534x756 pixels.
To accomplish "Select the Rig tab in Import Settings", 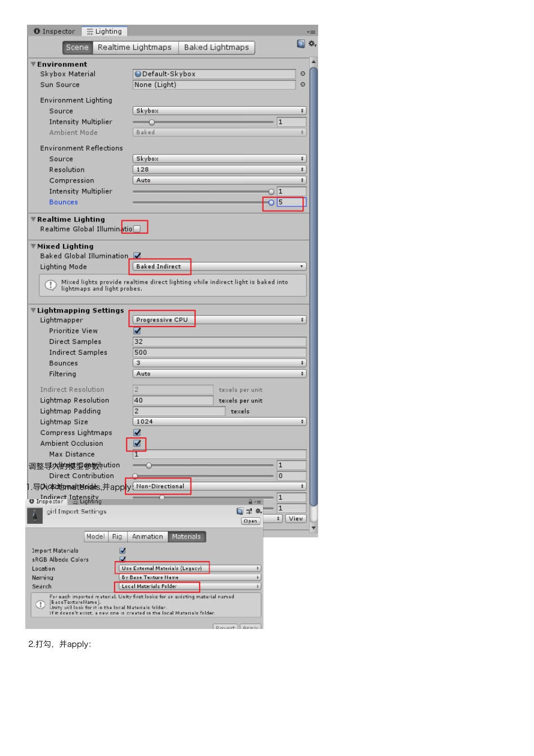I will click(117, 537).
